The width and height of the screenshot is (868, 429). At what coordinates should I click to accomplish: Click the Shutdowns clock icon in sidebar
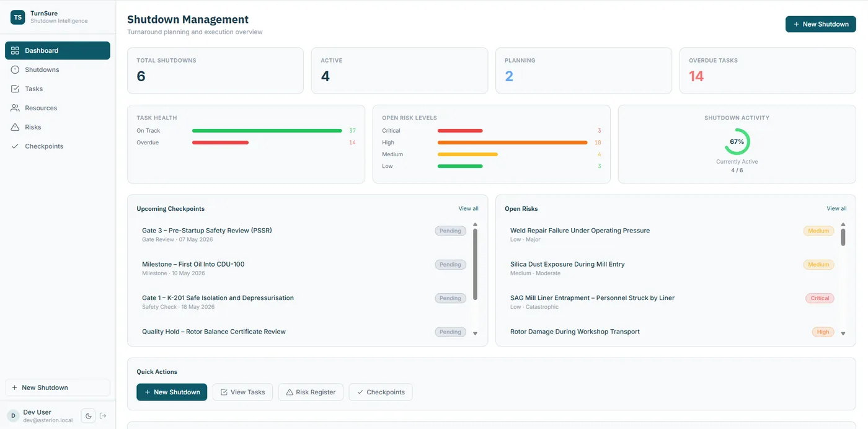[x=15, y=70]
